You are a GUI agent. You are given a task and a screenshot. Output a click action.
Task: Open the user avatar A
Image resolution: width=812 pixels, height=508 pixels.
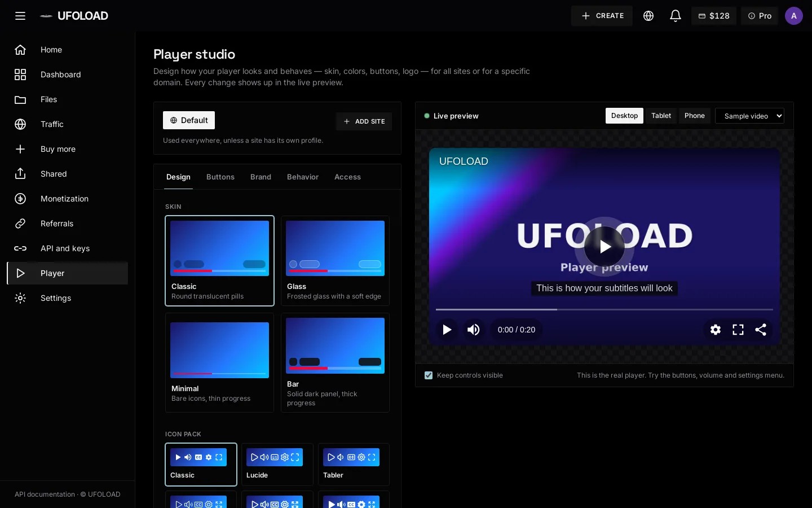pyautogui.click(x=794, y=16)
